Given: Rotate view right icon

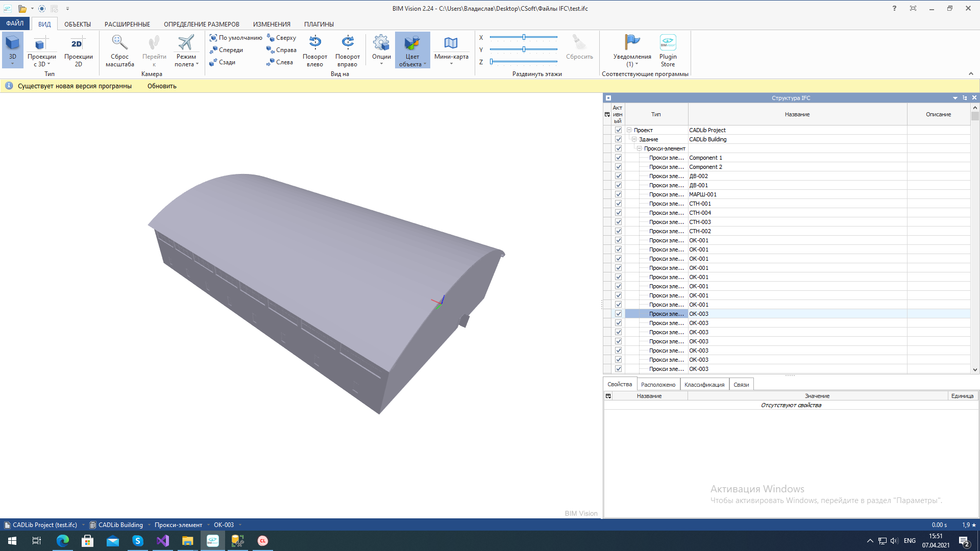Looking at the screenshot, I should pyautogui.click(x=348, y=43).
